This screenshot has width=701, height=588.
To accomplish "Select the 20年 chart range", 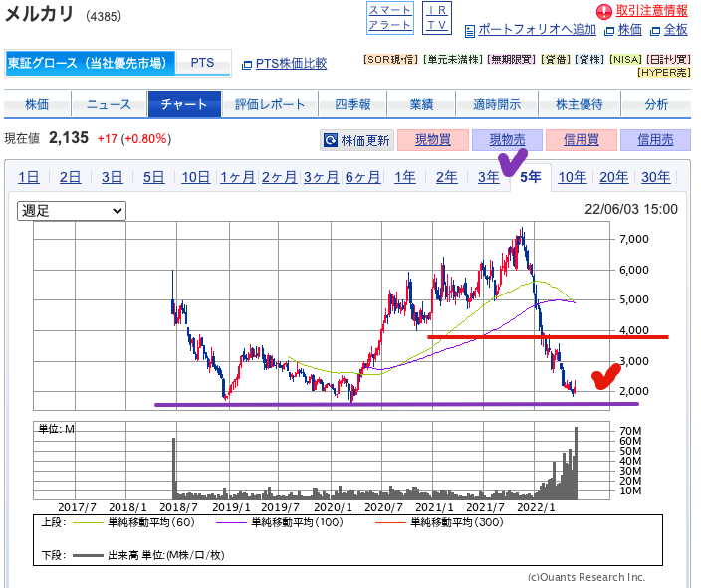I will click(x=613, y=177).
